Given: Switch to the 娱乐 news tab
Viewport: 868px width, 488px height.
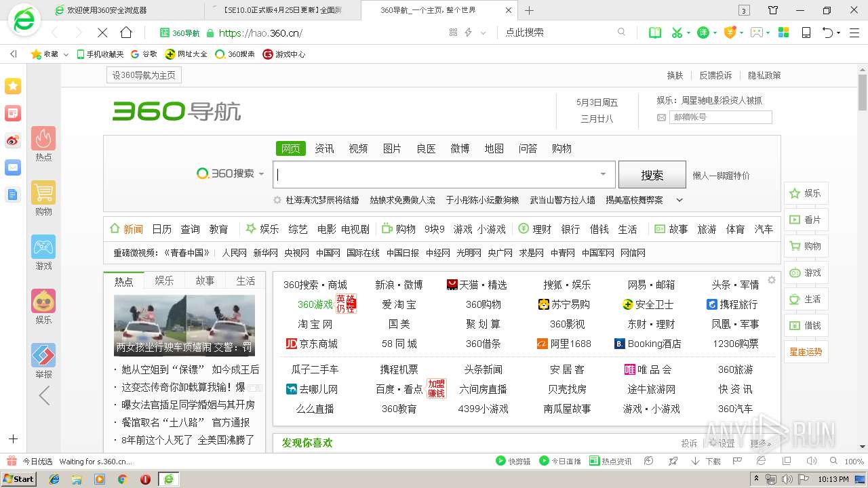Looking at the screenshot, I should [x=164, y=281].
